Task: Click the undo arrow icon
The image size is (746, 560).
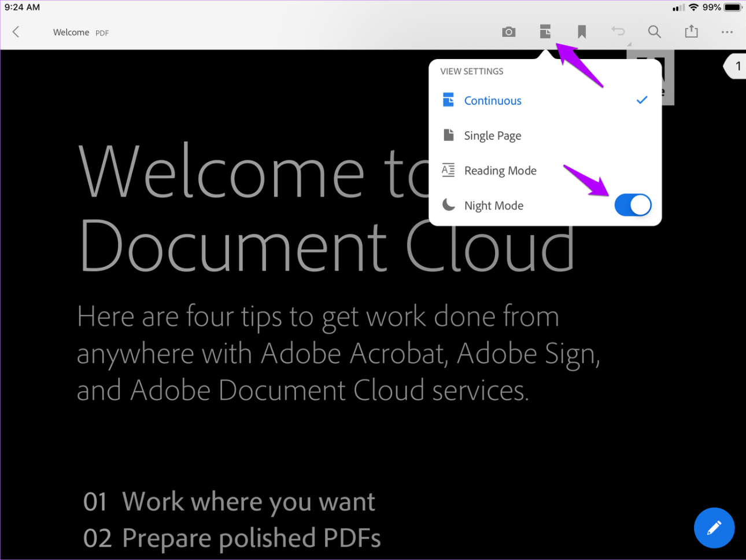Action: point(618,31)
